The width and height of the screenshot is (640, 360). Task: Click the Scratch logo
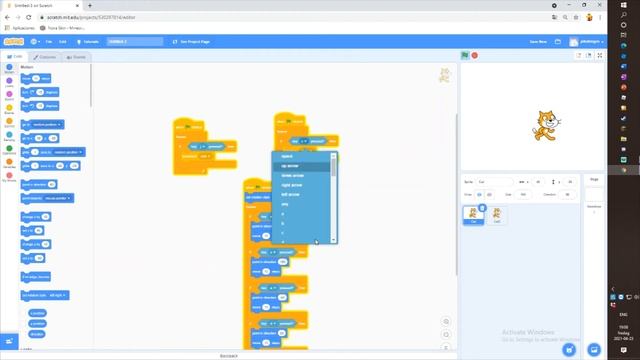pos(14,42)
